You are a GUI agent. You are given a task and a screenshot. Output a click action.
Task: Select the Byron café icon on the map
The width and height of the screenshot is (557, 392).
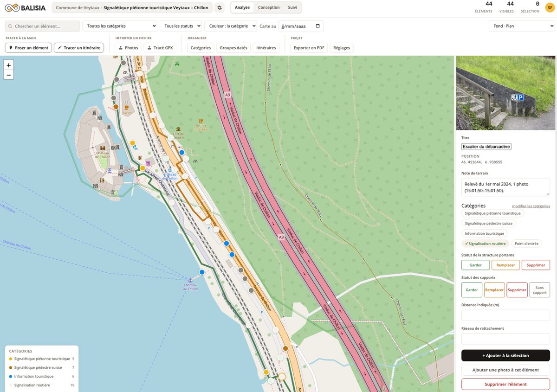coord(126,107)
